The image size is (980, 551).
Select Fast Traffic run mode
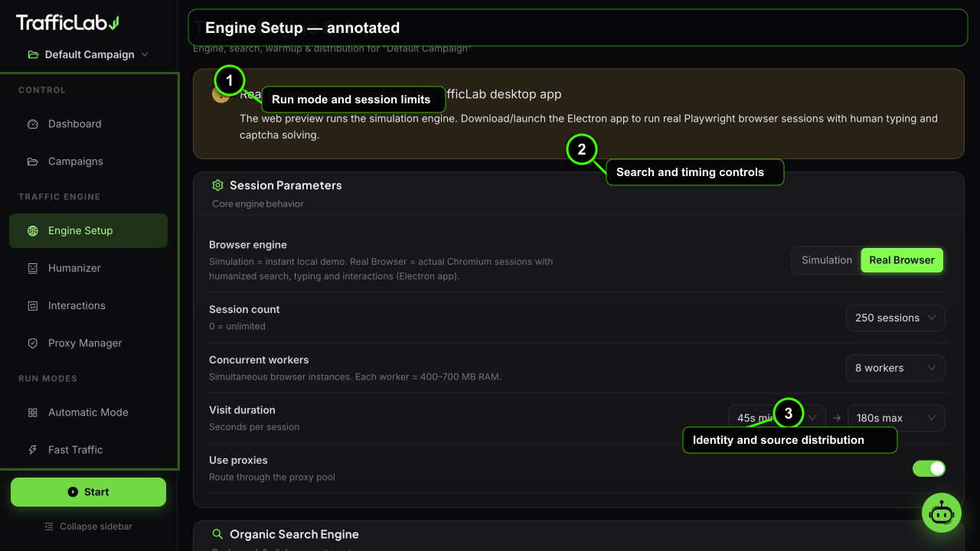(88, 449)
